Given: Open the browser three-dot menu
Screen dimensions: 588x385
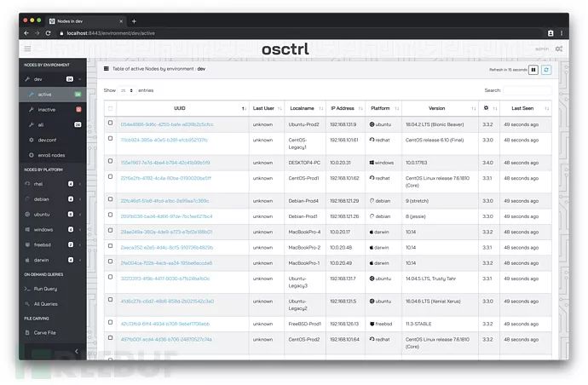Looking at the screenshot, I should click(562, 33).
